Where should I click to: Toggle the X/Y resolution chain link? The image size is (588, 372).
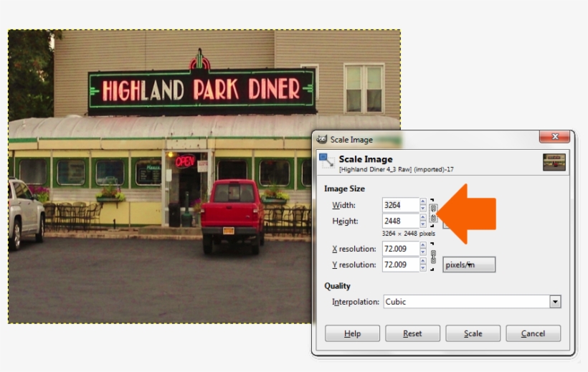click(x=433, y=257)
